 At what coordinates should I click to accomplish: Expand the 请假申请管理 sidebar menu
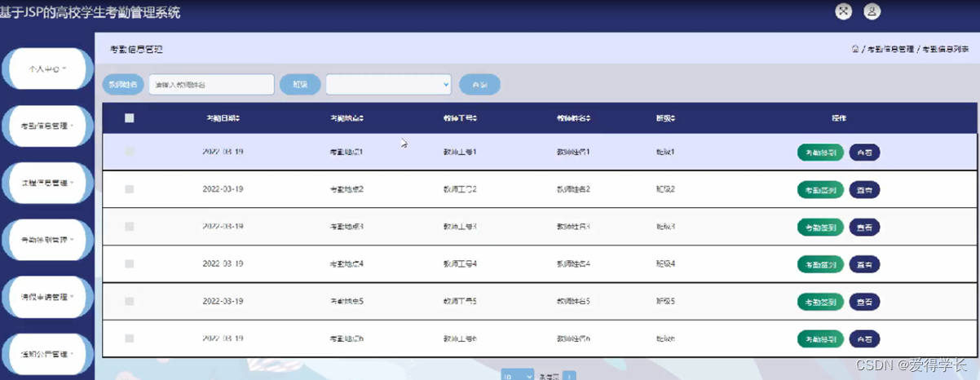point(47,297)
